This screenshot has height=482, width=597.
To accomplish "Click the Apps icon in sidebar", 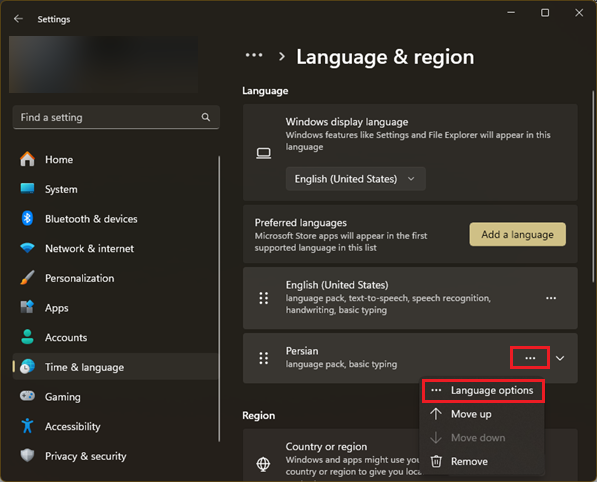I will (27, 307).
